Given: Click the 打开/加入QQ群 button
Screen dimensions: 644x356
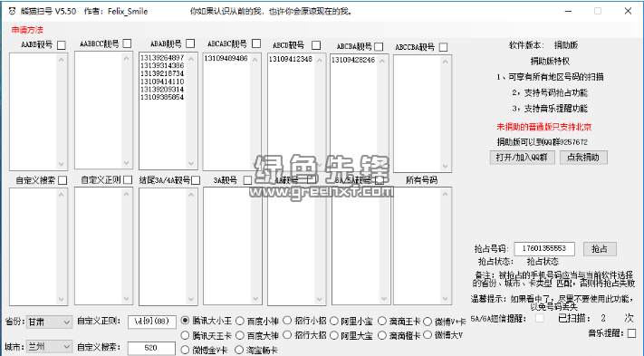Looking at the screenshot, I should point(522,158).
